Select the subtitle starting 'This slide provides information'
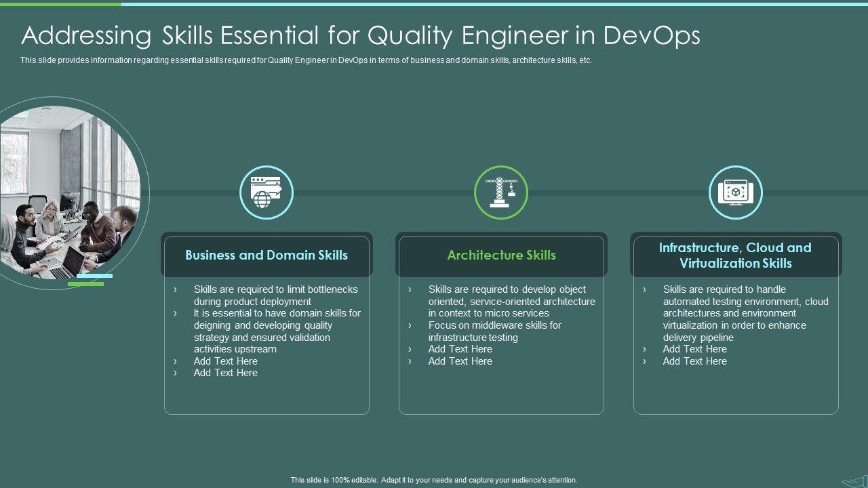This screenshot has height=488, width=868. click(x=306, y=60)
